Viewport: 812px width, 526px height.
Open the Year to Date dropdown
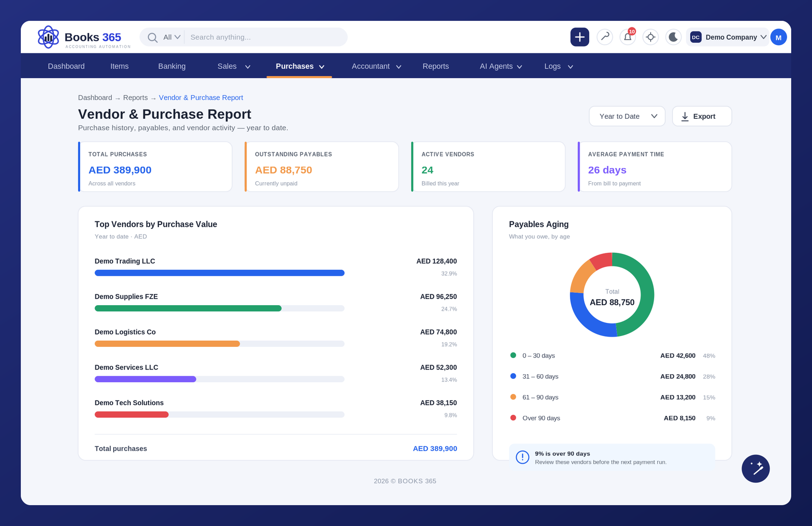(x=627, y=116)
